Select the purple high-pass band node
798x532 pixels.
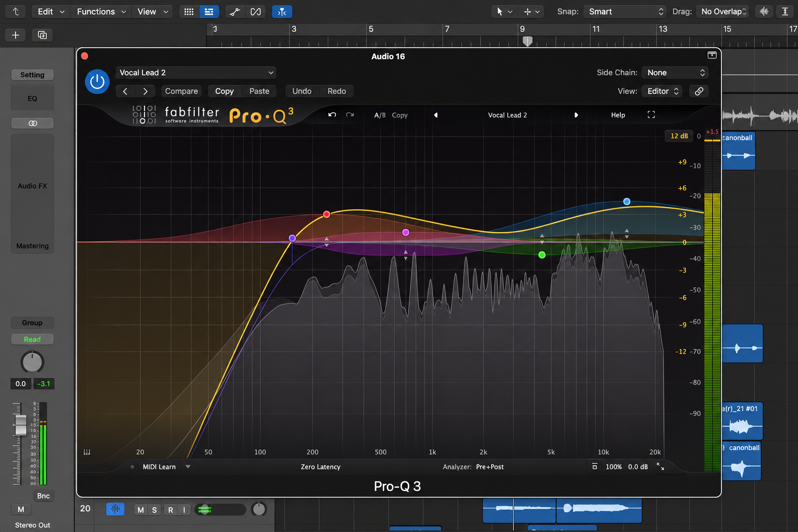point(292,238)
